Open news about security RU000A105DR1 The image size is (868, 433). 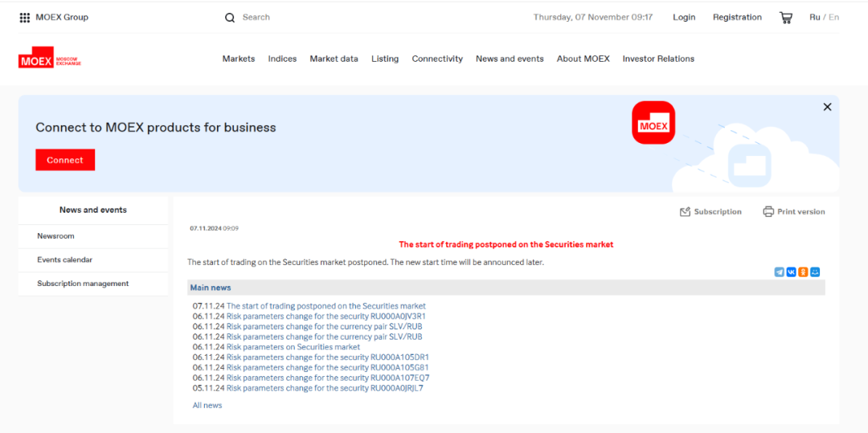328,357
